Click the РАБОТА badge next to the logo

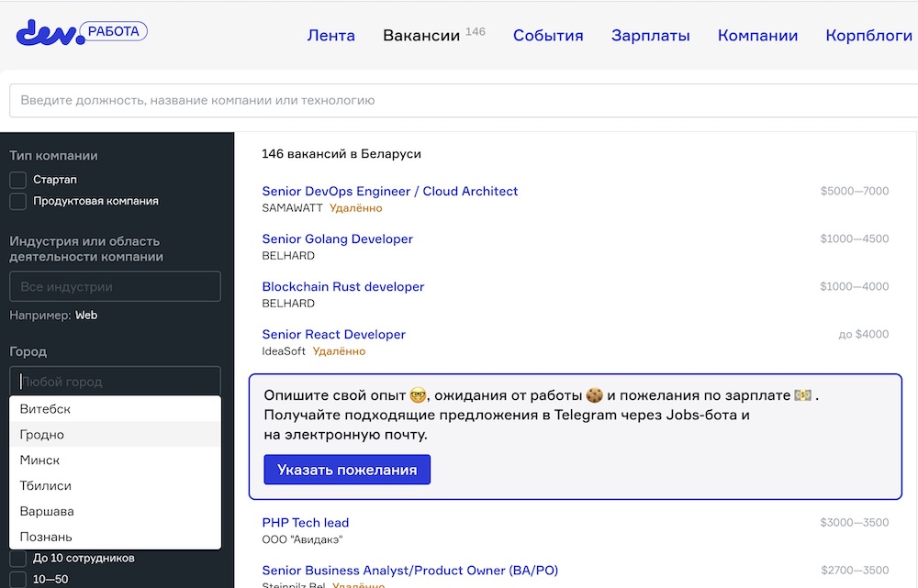tap(112, 30)
